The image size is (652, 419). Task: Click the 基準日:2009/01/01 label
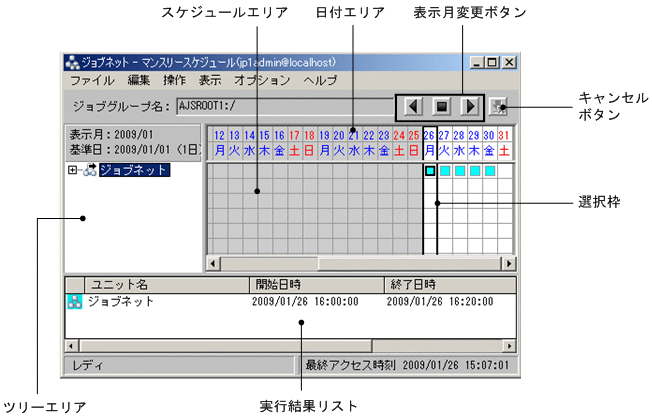coord(135,150)
